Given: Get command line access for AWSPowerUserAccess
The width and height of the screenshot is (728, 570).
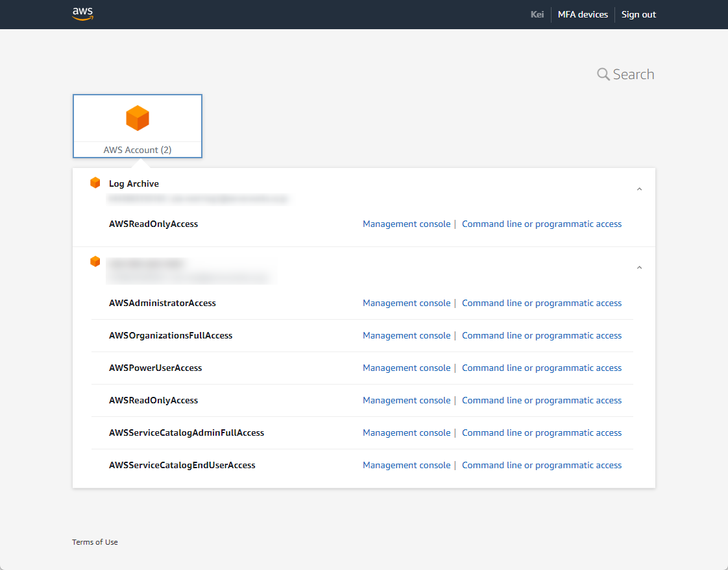Looking at the screenshot, I should click(x=541, y=368).
